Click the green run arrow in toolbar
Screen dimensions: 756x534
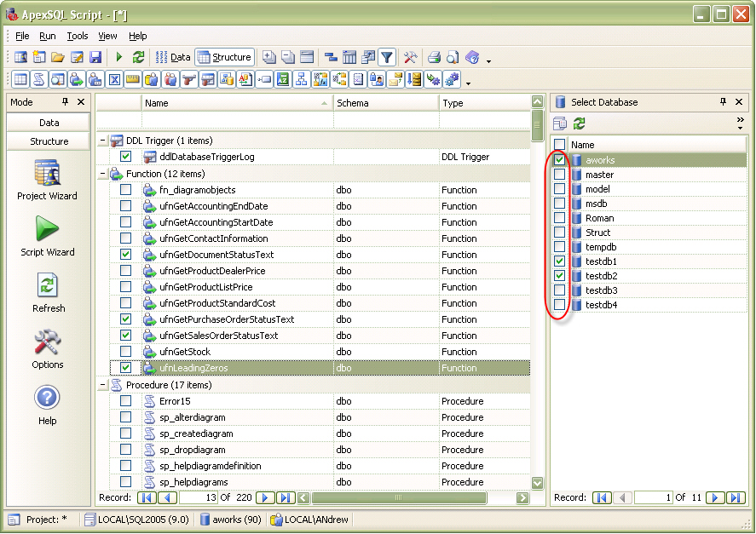click(x=119, y=57)
